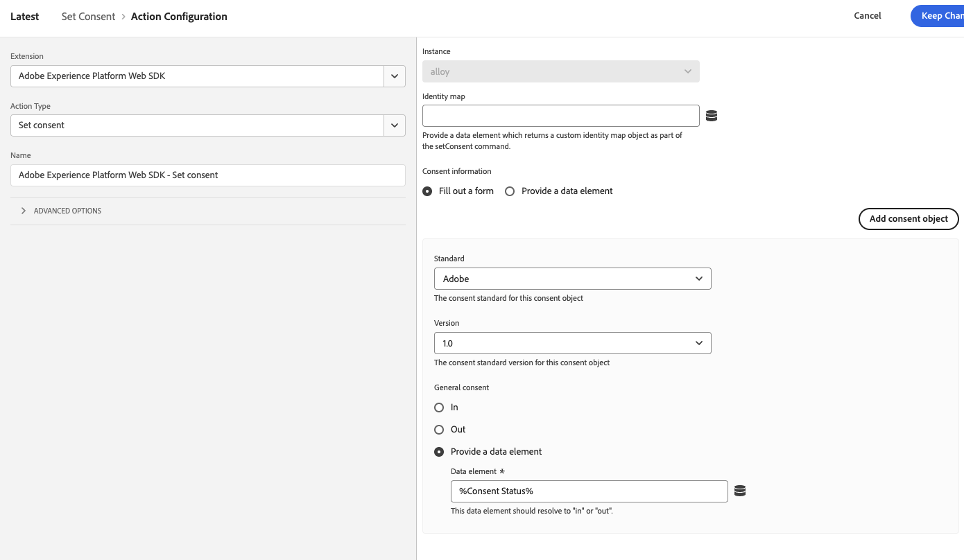Click the Cancel button
This screenshot has width=964, height=560.
(x=868, y=16)
